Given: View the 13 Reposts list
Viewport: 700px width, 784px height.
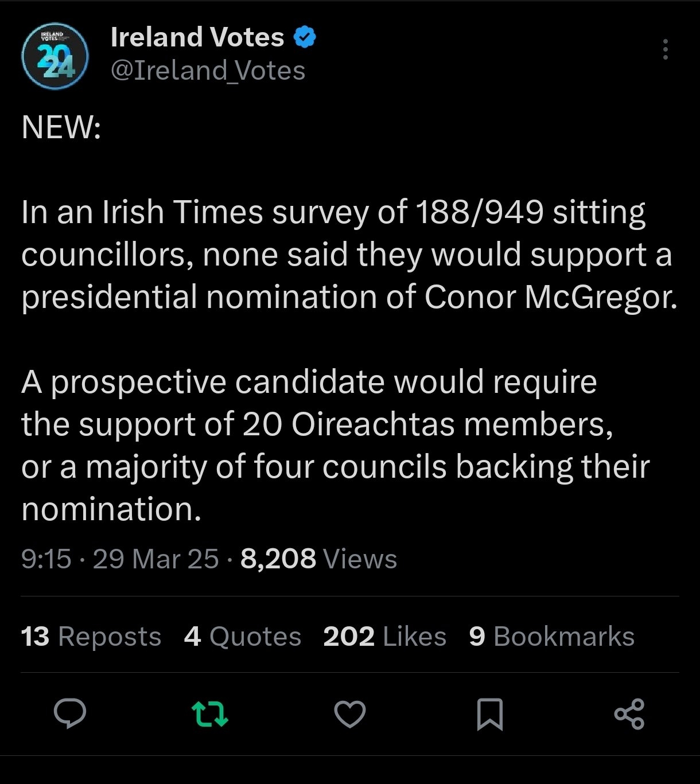Looking at the screenshot, I should (91, 637).
